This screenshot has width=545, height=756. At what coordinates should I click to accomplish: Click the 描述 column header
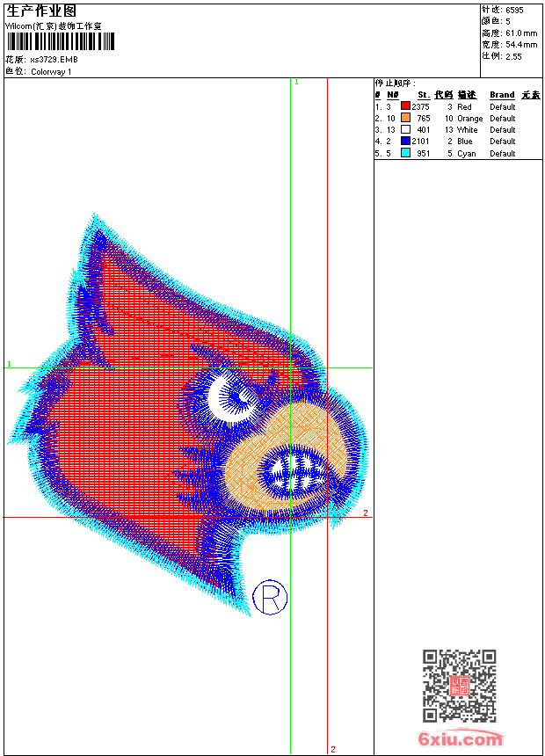(467, 95)
